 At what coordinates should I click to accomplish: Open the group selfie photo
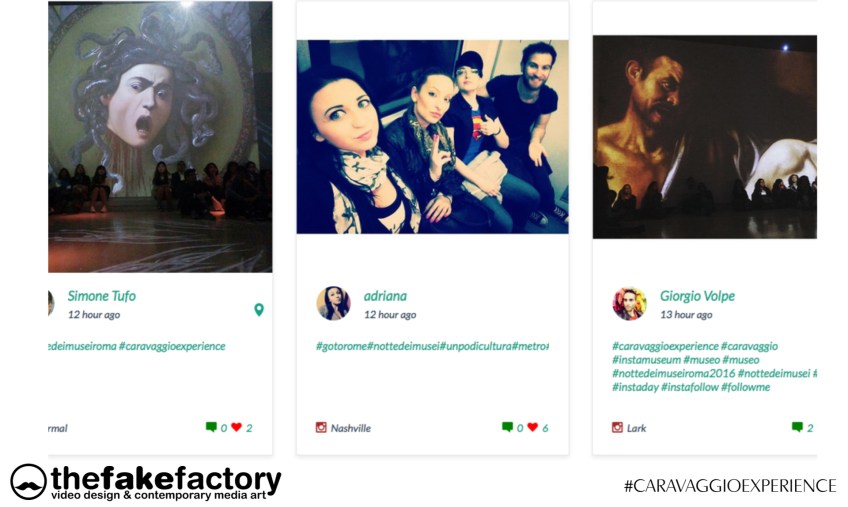pyautogui.click(x=433, y=137)
